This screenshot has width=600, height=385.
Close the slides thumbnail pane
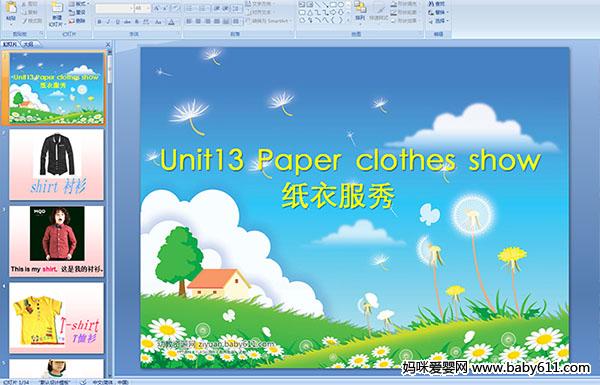point(108,45)
